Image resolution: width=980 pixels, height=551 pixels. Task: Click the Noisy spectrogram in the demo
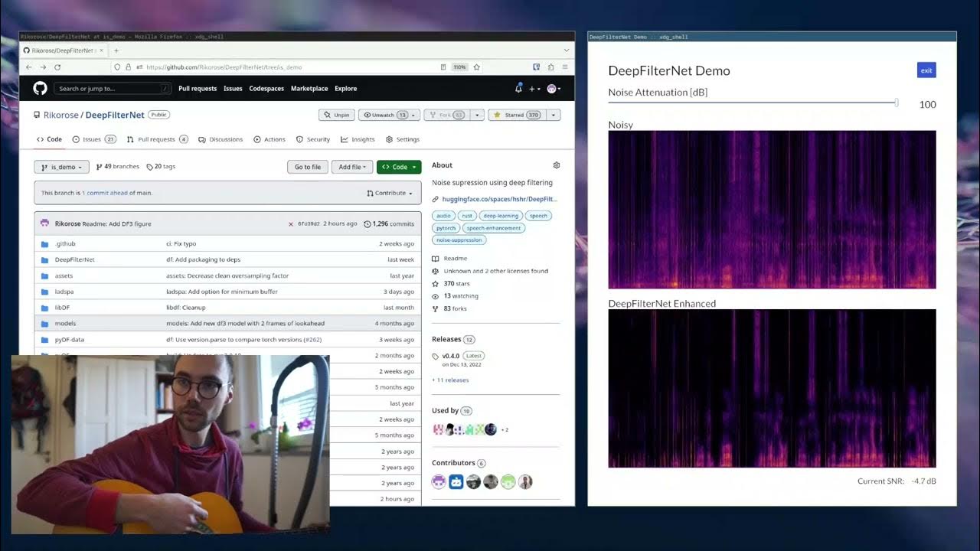point(772,210)
